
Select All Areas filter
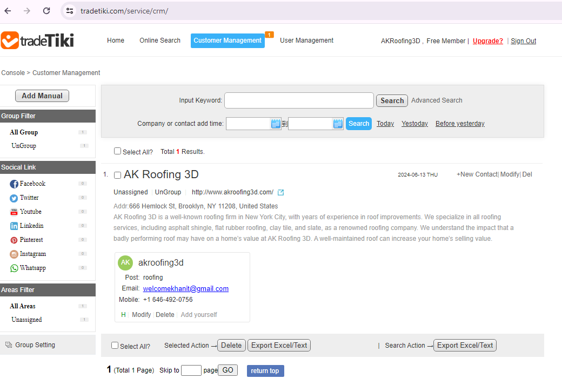tap(23, 306)
